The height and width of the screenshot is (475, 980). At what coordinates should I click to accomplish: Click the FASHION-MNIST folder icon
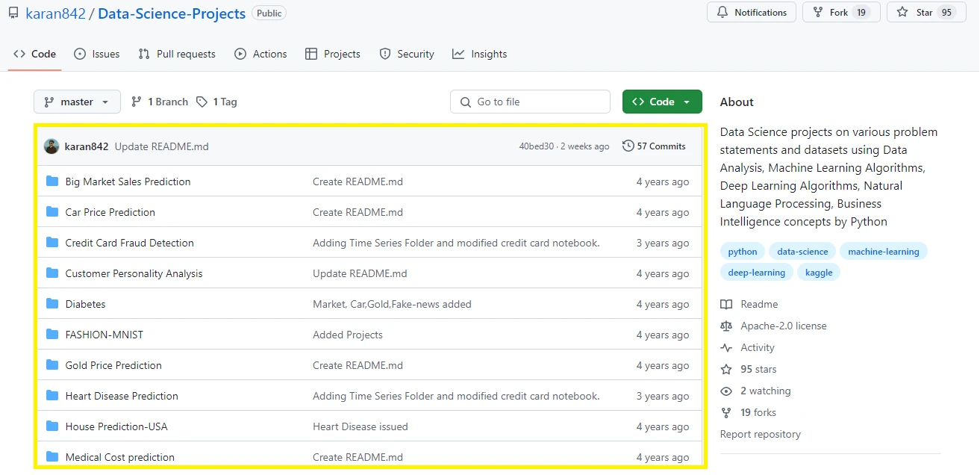[x=52, y=335]
